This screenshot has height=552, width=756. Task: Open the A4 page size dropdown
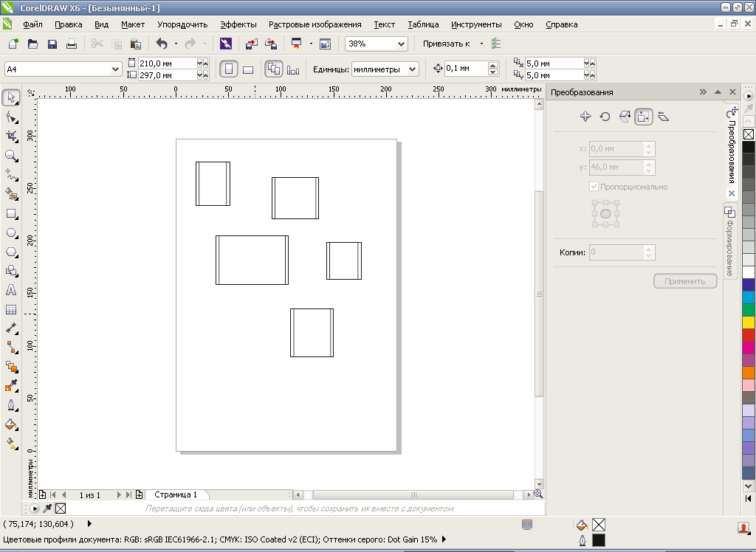[115, 69]
